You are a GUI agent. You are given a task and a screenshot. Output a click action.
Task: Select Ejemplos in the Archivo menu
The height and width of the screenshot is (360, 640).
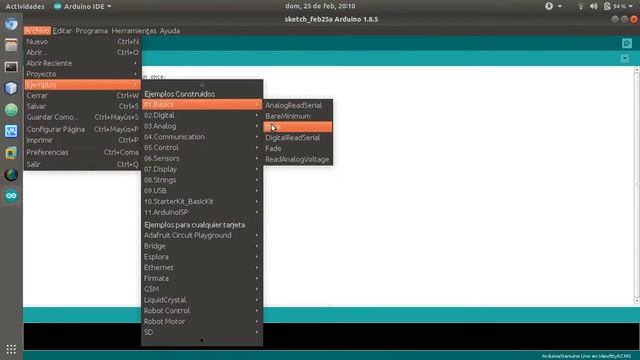tap(82, 84)
